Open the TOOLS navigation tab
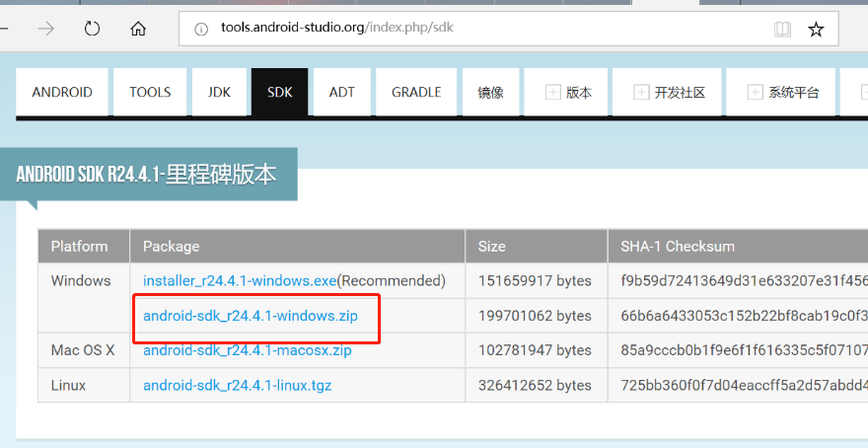 (x=150, y=92)
